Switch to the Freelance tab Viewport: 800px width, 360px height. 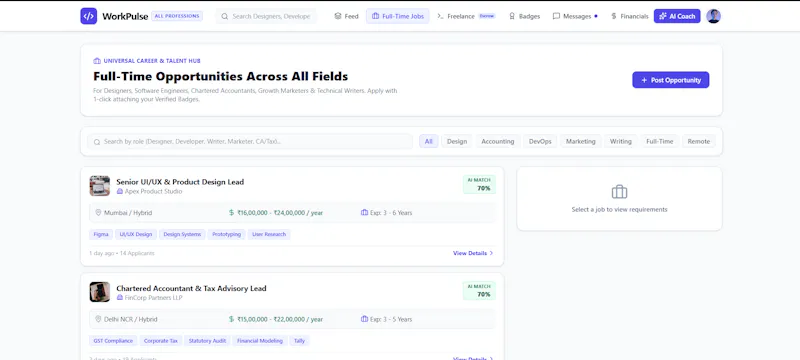[x=466, y=16]
